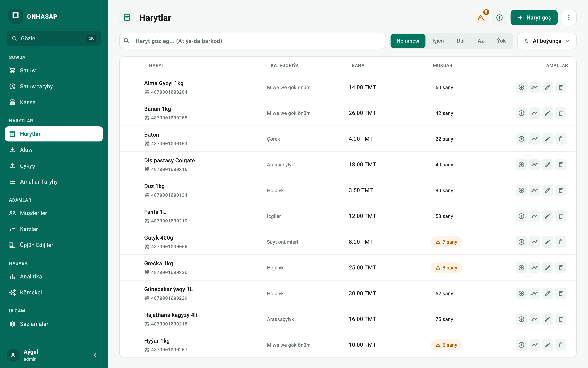The width and height of the screenshot is (588, 368).
Task: Edit Hajathana kagyzy 4li entry
Action: 547,319
